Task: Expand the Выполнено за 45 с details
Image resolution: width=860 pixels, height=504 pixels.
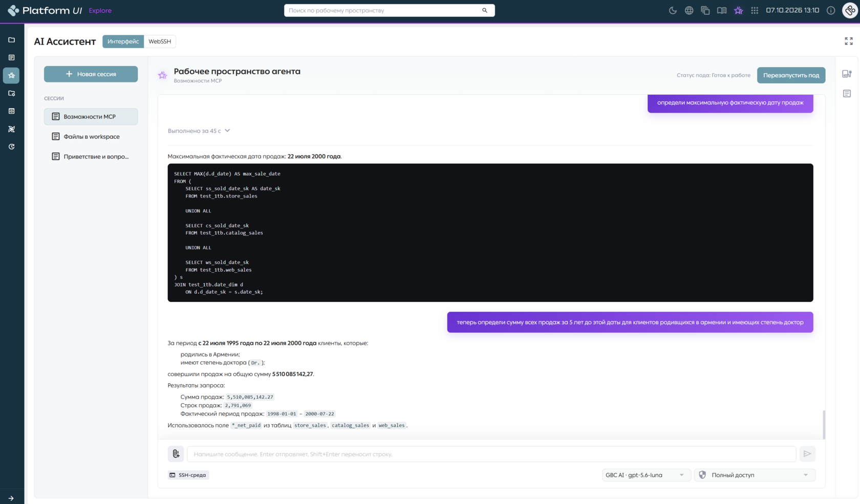Action: 199,131
